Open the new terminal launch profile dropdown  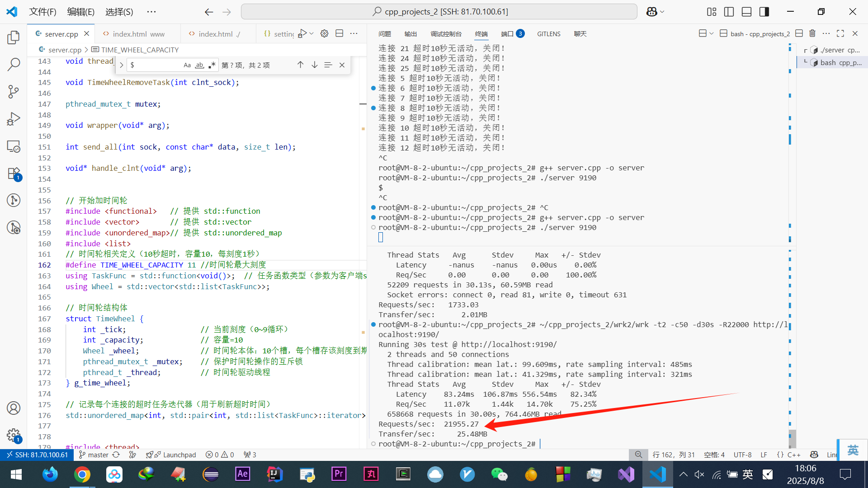tap(711, 33)
